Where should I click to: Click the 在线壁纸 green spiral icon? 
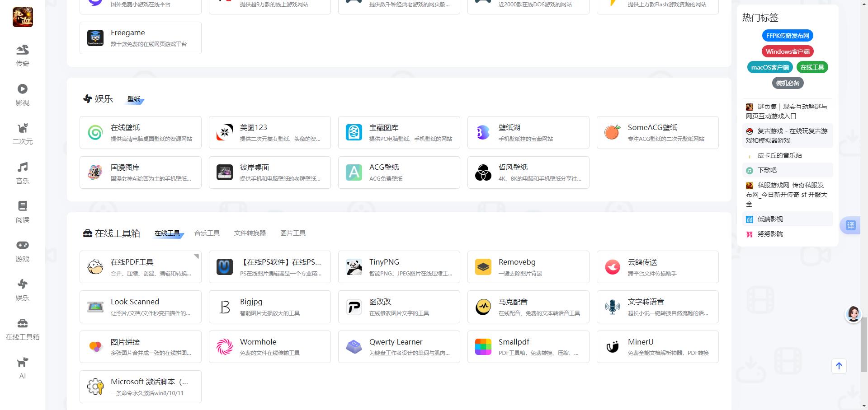[x=95, y=133]
